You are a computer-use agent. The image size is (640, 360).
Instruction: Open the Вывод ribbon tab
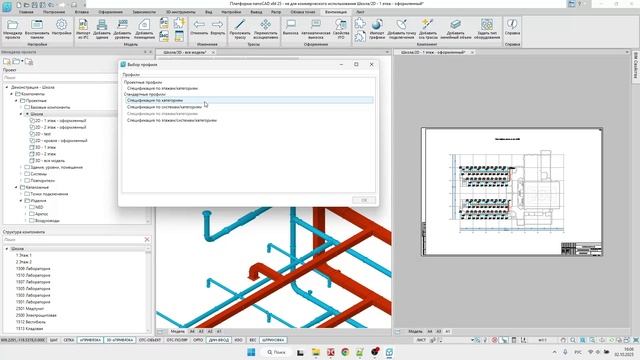point(256,12)
